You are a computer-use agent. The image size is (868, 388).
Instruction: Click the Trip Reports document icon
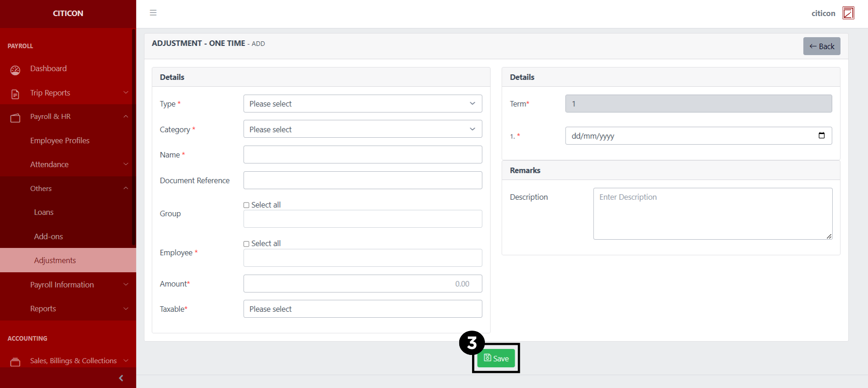tap(15, 94)
